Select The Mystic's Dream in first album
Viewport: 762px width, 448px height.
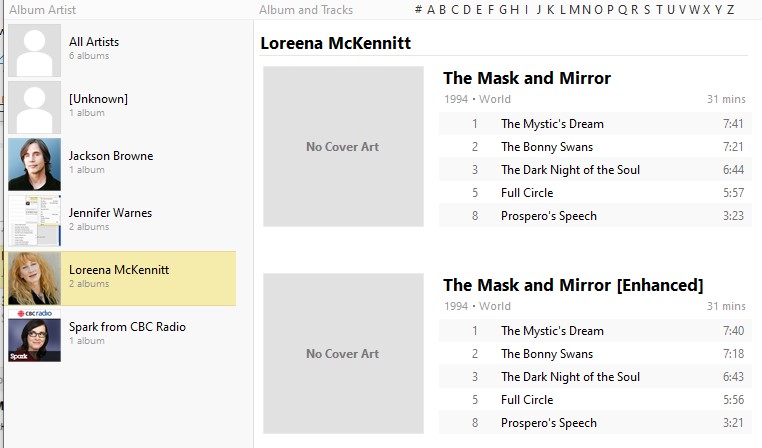tap(552, 124)
